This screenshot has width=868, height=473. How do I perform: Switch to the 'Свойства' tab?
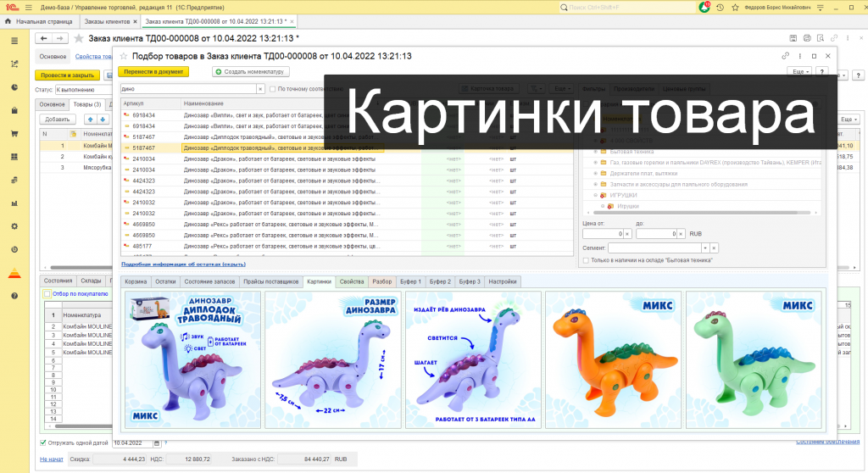point(352,281)
